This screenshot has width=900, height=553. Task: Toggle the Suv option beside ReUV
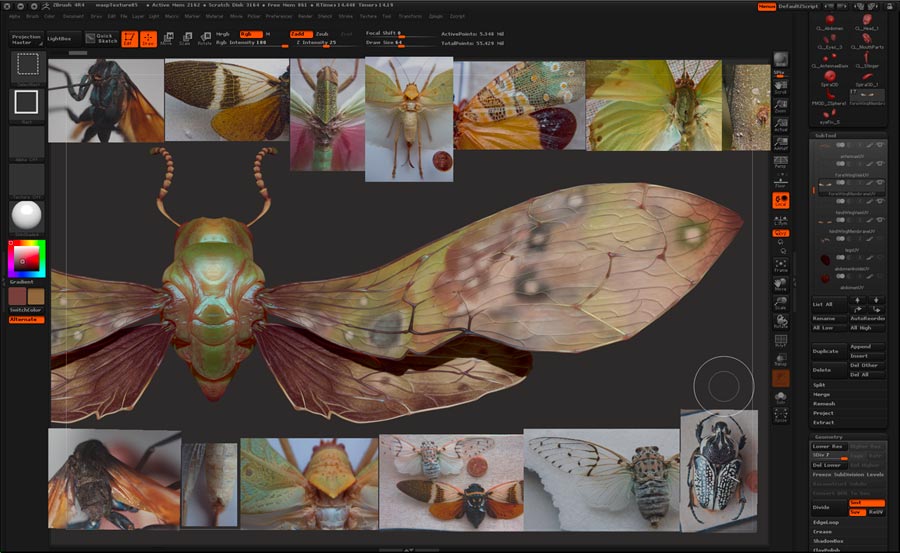coord(856,512)
